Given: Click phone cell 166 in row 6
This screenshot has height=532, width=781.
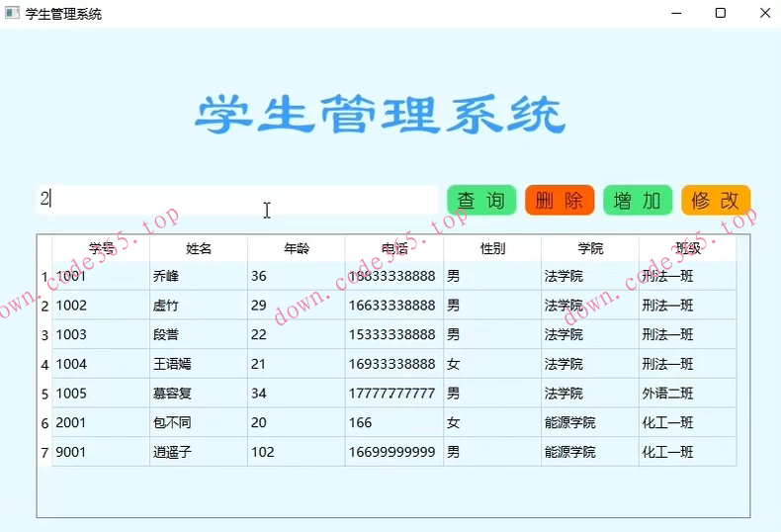Looking at the screenshot, I should pos(394,423).
